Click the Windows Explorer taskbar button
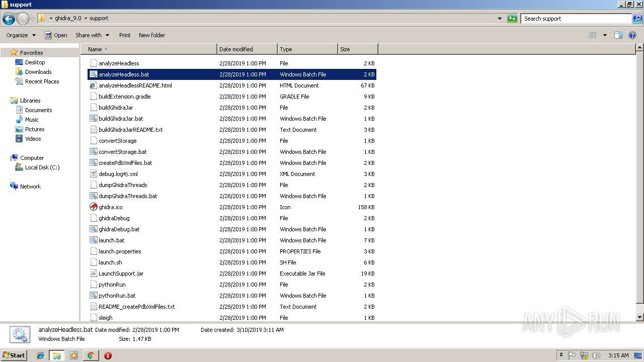 (x=57, y=355)
